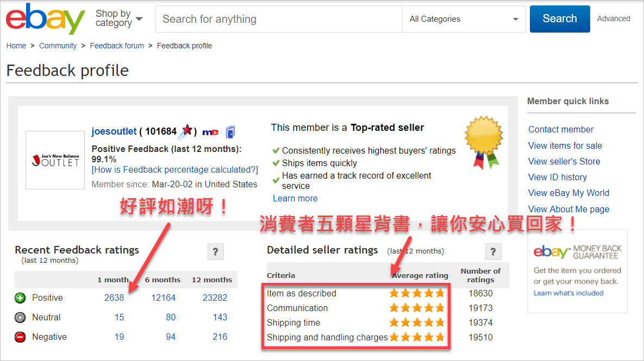The height and width of the screenshot is (361, 644).
Task: Click the green Positive feedback icon
Action: pyautogui.click(x=20, y=298)
